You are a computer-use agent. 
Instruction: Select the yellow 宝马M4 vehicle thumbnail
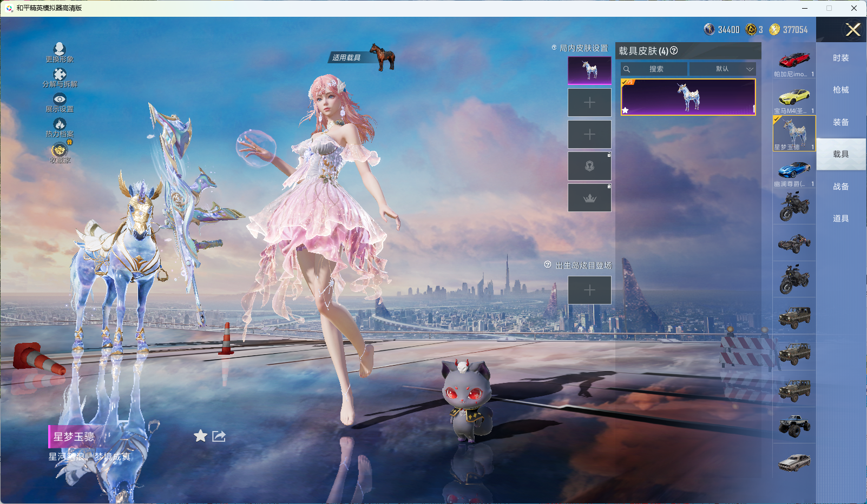pyautogui.click(x=794, y=98)
